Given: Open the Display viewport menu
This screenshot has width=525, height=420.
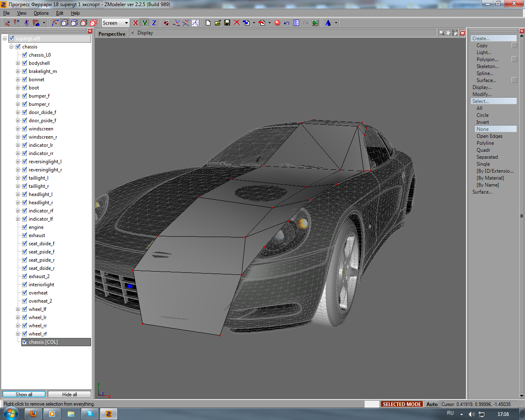Looking at the screenshot, I should [x=145, y=33].
